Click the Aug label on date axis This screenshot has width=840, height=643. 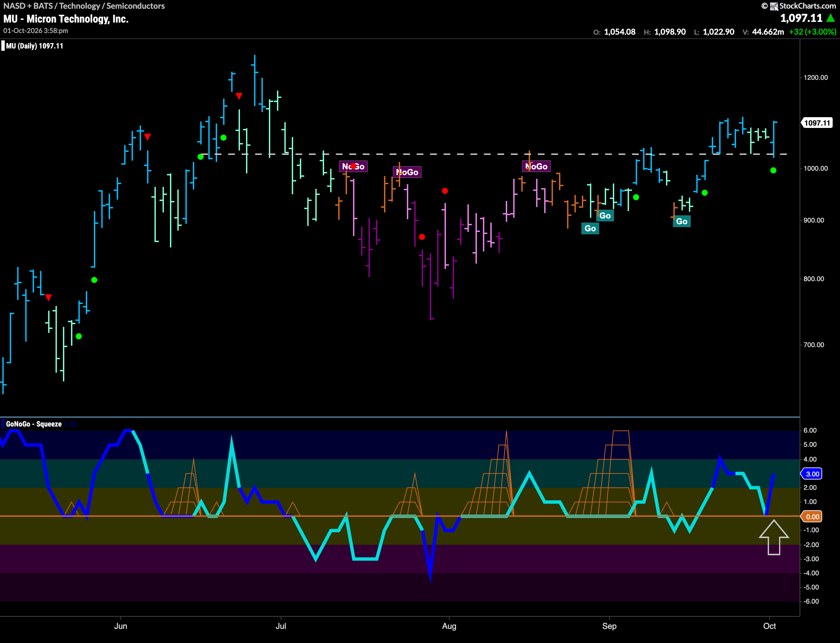[x=449, y=626]
